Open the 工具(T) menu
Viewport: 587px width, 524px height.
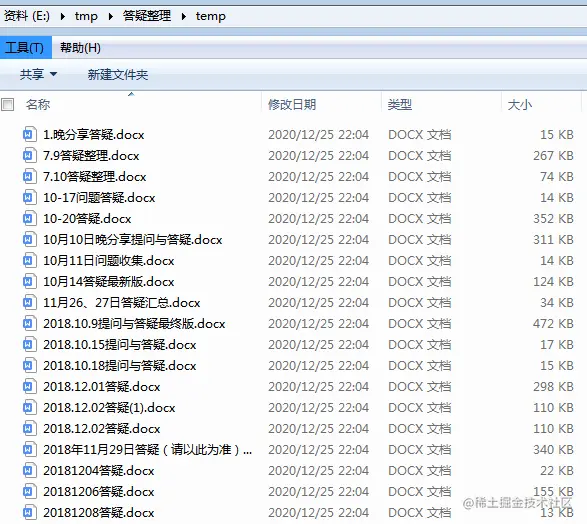(x=25, y=48)
